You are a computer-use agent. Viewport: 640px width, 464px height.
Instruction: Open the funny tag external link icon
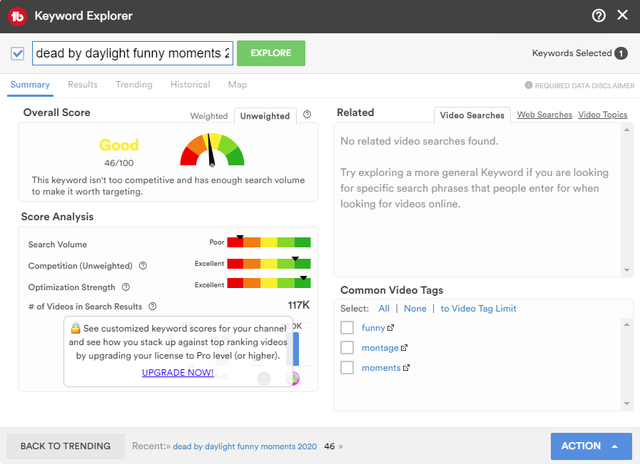click(391, 327)
